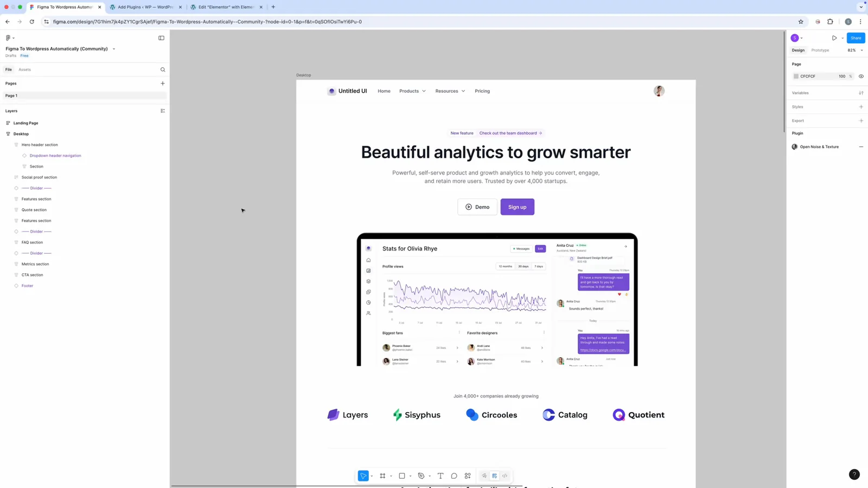Viewport: 868px width, 488px height.
Task: Select the Move tool in bottom toolbar
Action: point(363,476)
